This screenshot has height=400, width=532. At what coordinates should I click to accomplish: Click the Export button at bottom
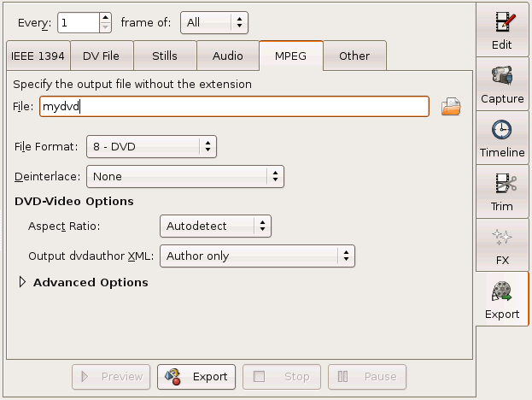tap(196, 376)
